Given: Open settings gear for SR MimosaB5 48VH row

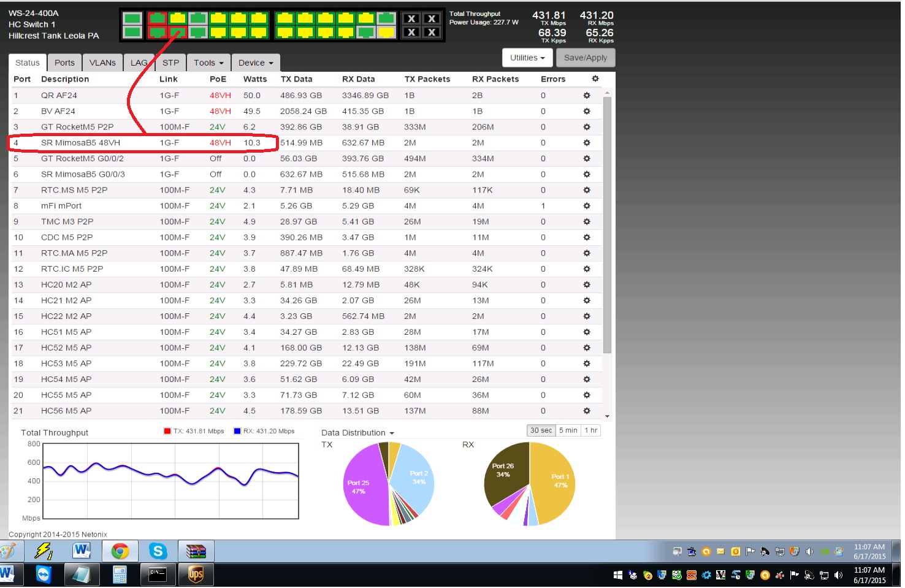Looking at the screenshot, I should [587, 143].
